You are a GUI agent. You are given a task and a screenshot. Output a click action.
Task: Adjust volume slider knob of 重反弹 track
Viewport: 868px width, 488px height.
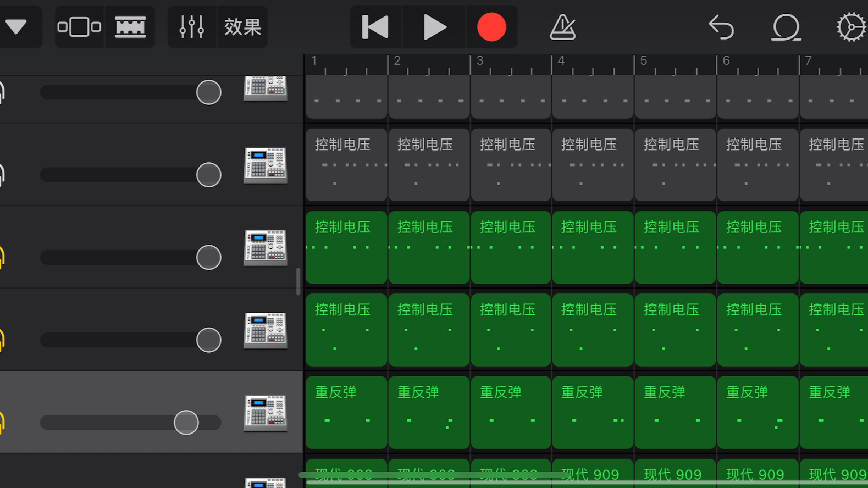(186, 423)
